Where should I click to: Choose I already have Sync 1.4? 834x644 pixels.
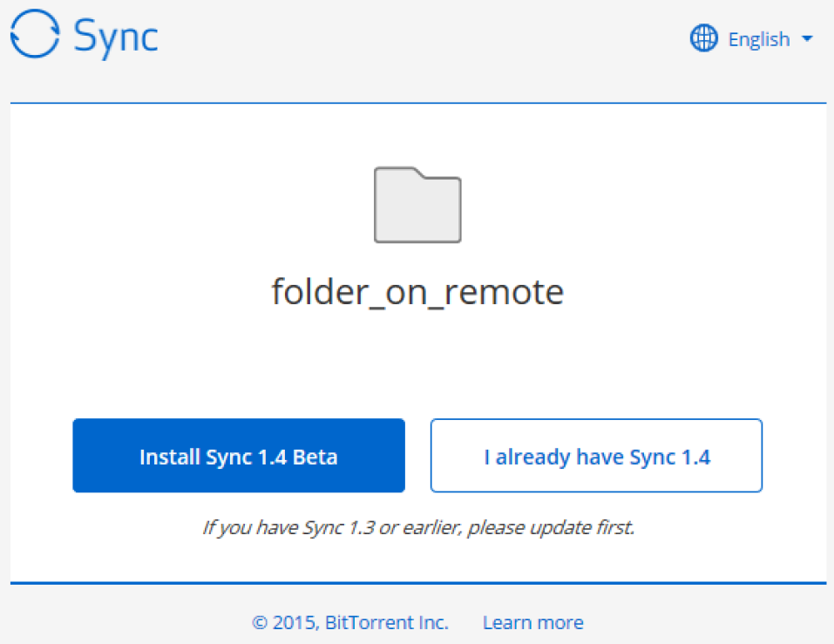(596, 457)
